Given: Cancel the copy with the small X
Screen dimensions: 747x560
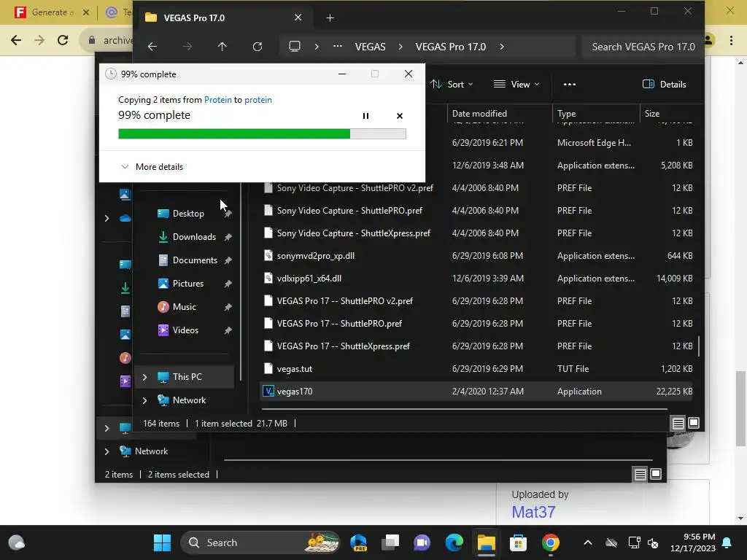Looking at the screenshot, I should coord(400,116).
